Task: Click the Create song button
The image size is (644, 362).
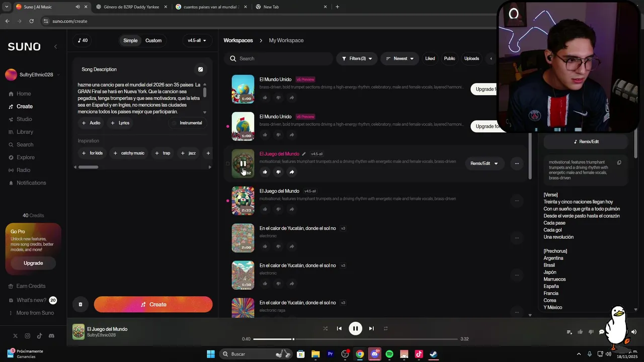Action: pos(153,304)
